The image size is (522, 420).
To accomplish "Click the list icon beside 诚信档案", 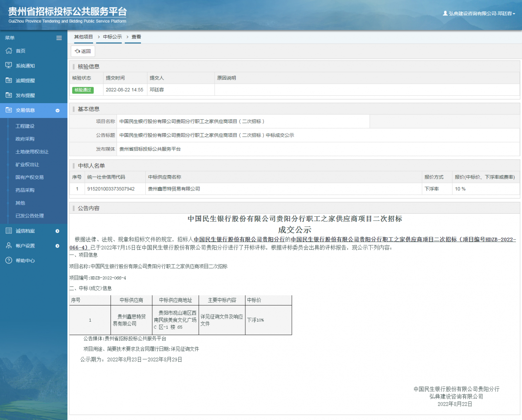I will point(9,231).
